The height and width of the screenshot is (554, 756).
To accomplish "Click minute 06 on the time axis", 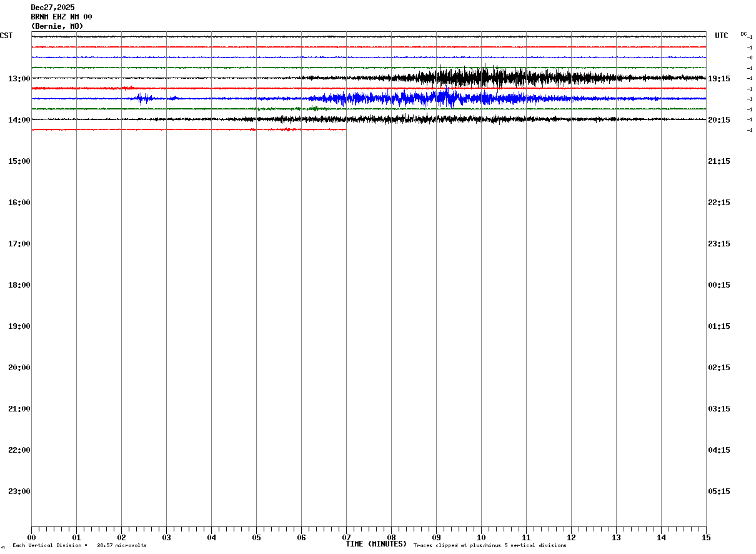I will click(x=301, y=537).
